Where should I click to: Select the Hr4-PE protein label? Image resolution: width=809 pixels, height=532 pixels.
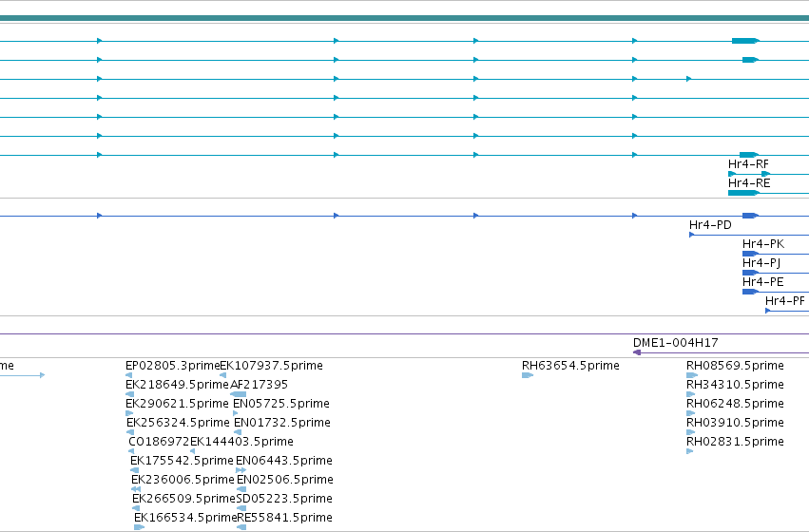(763, 282)
